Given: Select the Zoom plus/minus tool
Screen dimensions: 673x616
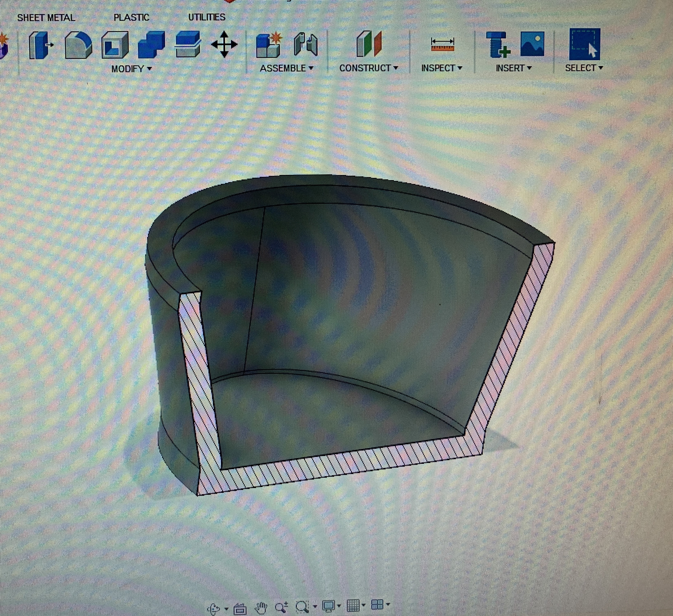Looking at the screenshot, I should pos(281,607).
